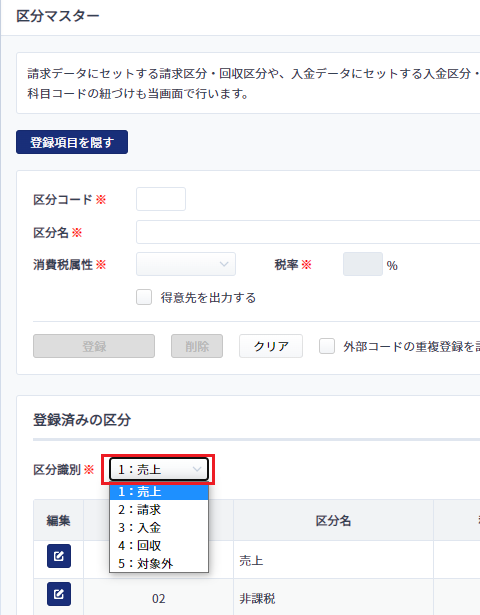The width and height of the screenshot is (480, 615).
Task: Click the 登録済みの区分 heading
Action: tap(82, 420)
